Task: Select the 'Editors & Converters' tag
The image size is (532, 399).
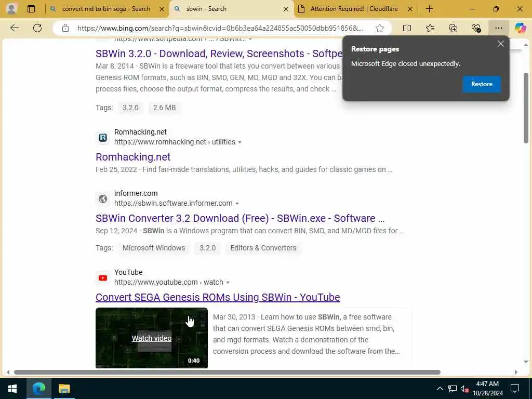Action: 263,248
